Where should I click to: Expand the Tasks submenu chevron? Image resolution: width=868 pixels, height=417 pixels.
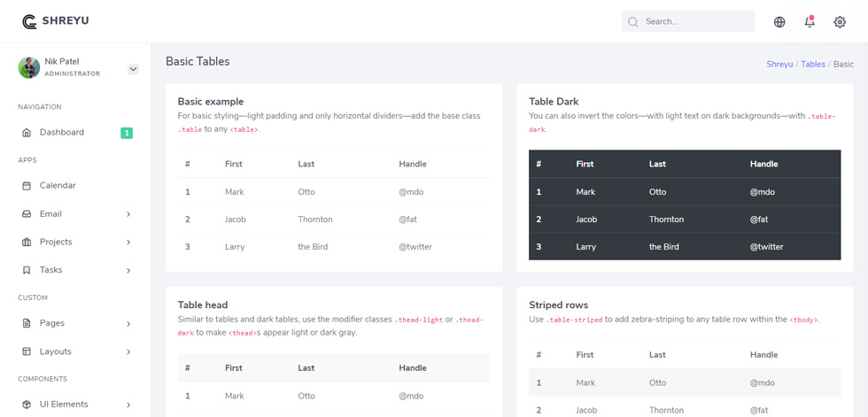(128, 270)
